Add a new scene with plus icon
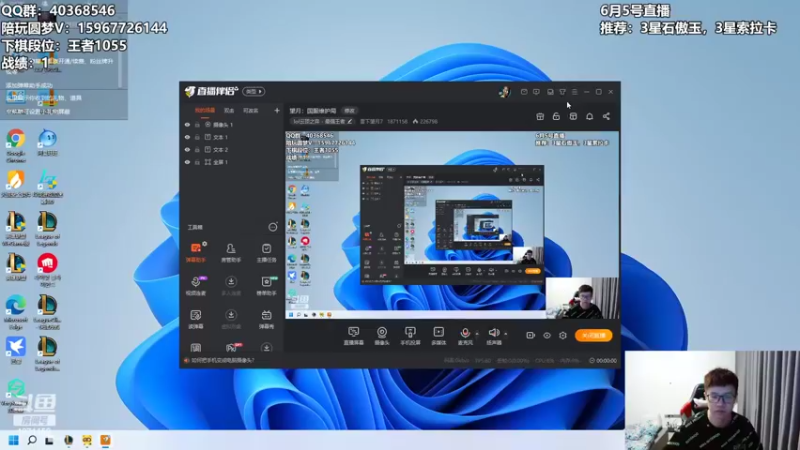 [x=277, y=110]
